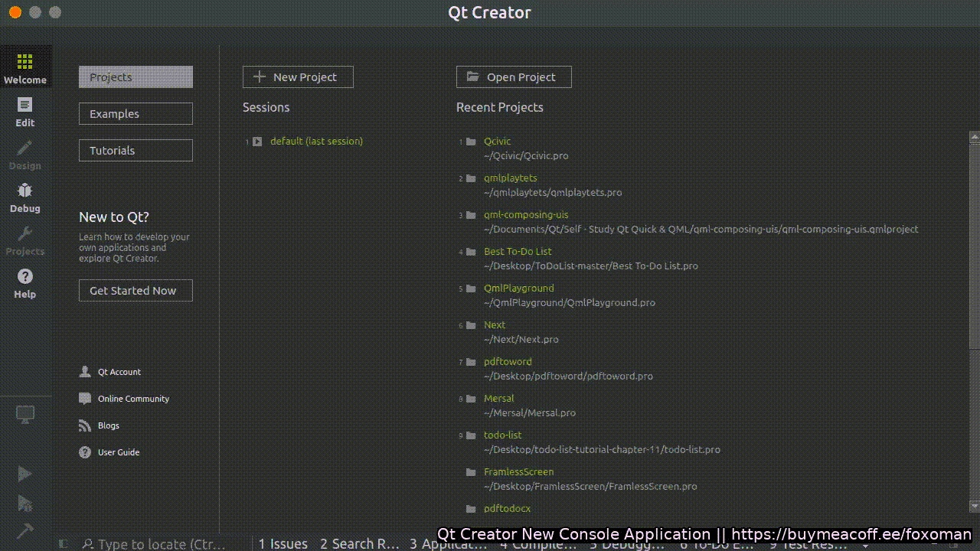This screenshot has height=551, width=980.
Task: Click the Online Community chat icon
Action: 85,398
